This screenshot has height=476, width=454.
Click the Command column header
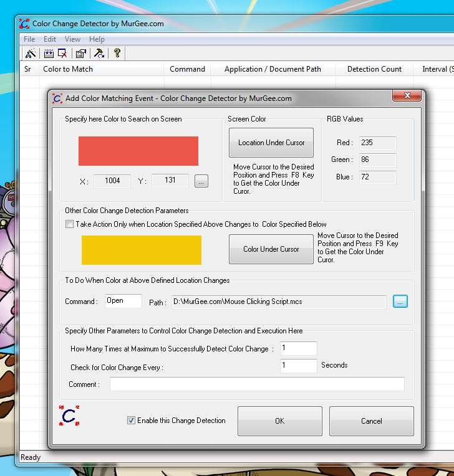[x=187, y=69]
